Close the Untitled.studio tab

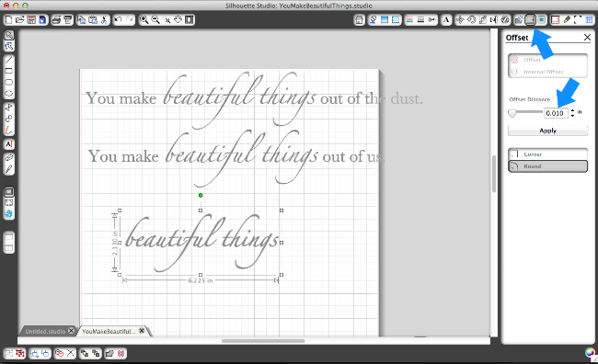point(71,331)
